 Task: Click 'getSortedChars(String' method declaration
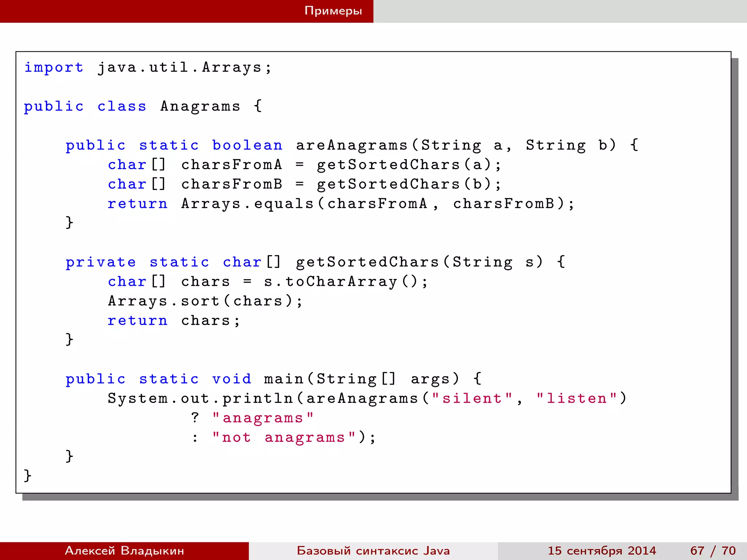pos(404,262)
